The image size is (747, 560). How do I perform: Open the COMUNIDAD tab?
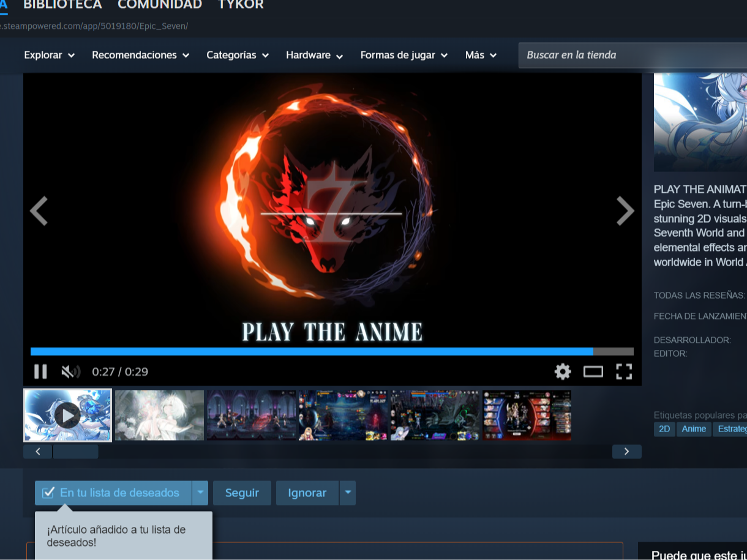pos(160,5)
